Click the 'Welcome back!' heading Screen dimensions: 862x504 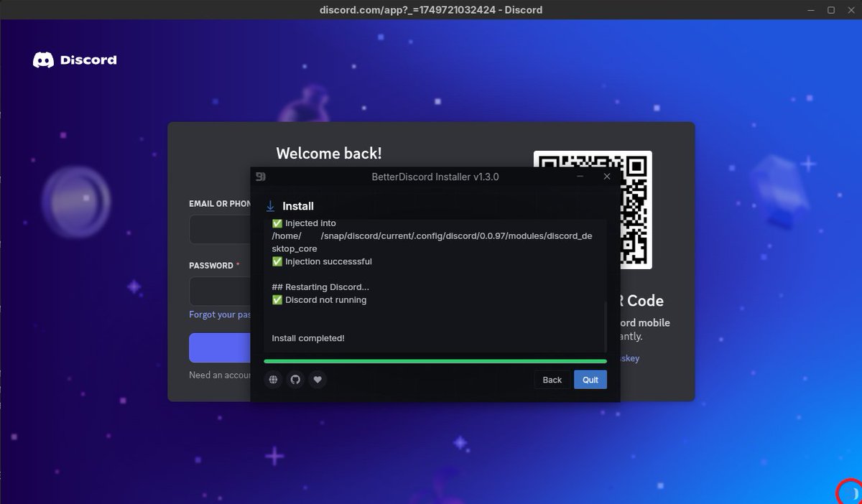coord(329,153)
